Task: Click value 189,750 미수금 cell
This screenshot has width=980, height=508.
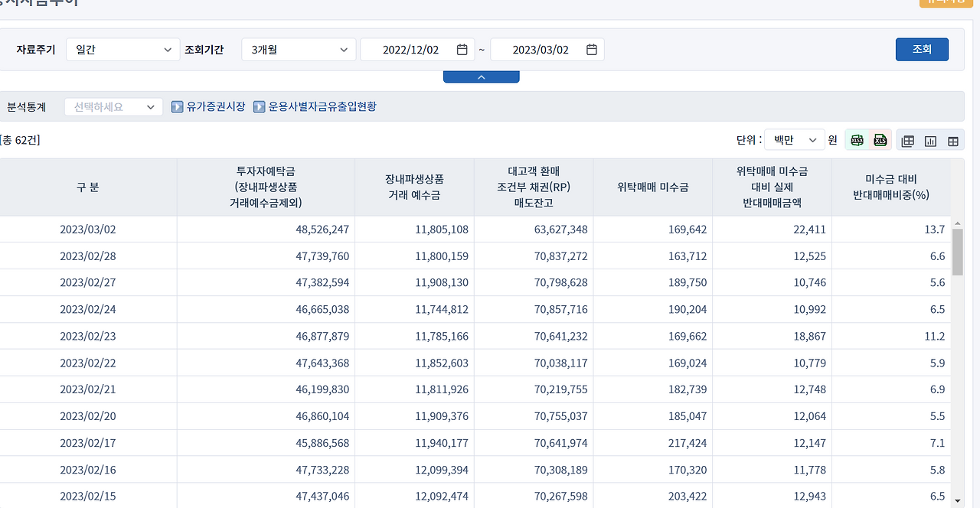Action: 688,283
